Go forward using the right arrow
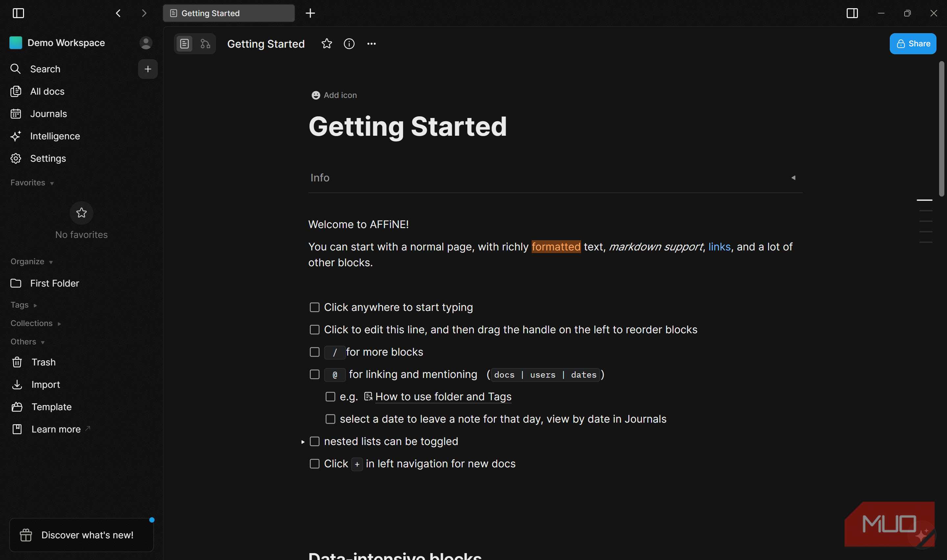 tap(144, 13)
